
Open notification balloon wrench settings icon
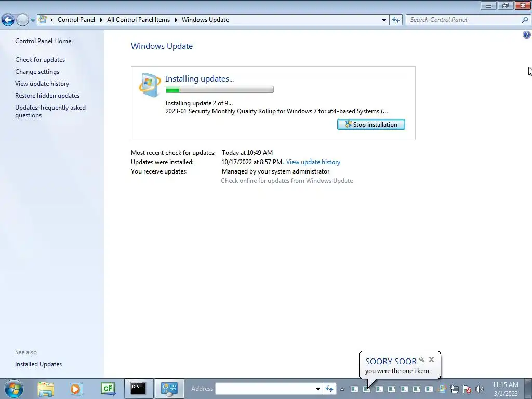point(422,360)
